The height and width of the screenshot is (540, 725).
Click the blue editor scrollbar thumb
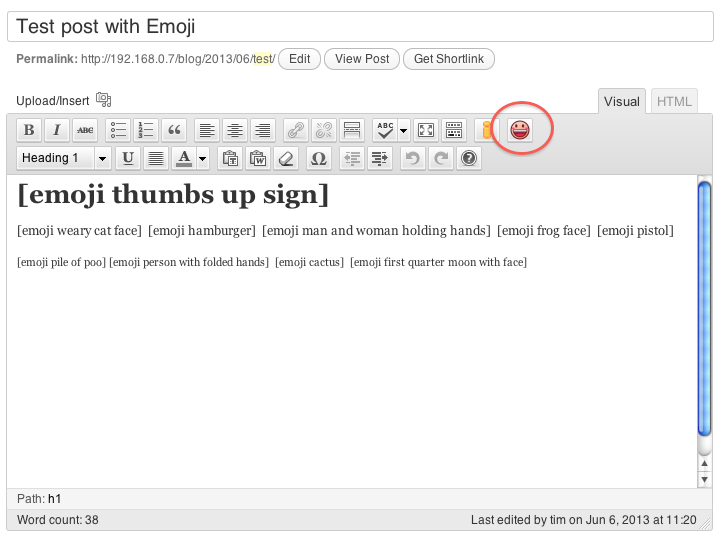tap(704, 309)
